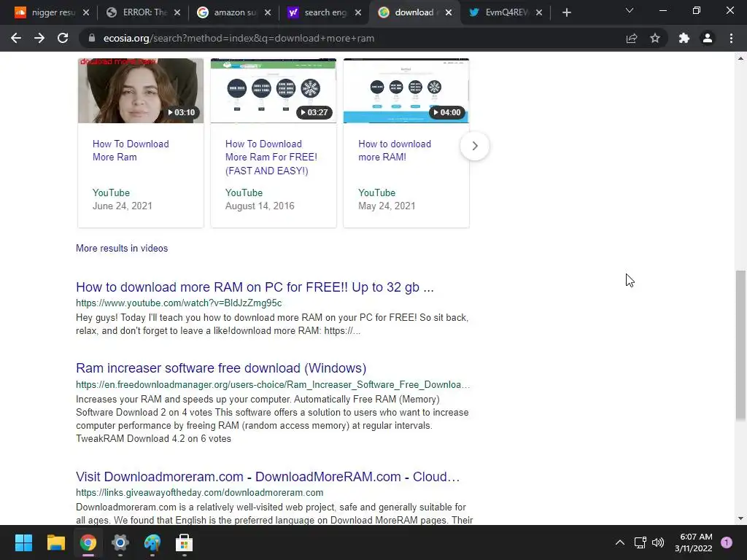Click 'May 24, 2021' video date text
Viewport: 747px width, 560px height.
(x=387, y=206)
